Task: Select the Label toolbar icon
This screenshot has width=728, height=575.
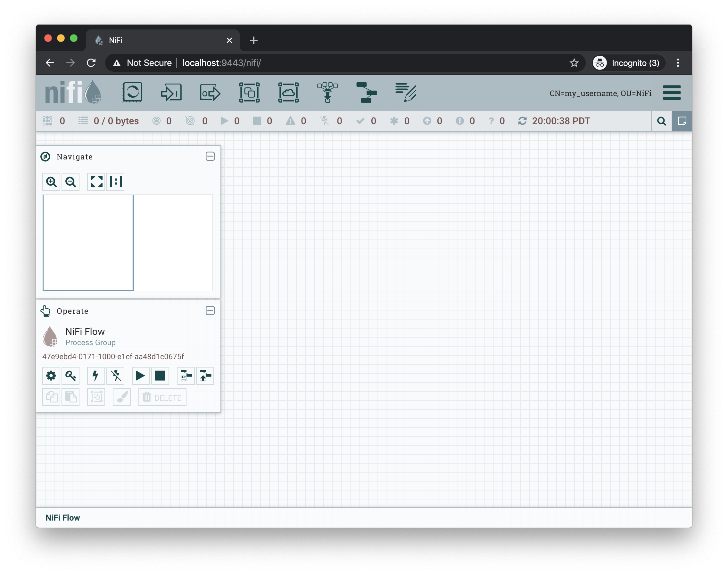Action: click(x=406, y=92)
